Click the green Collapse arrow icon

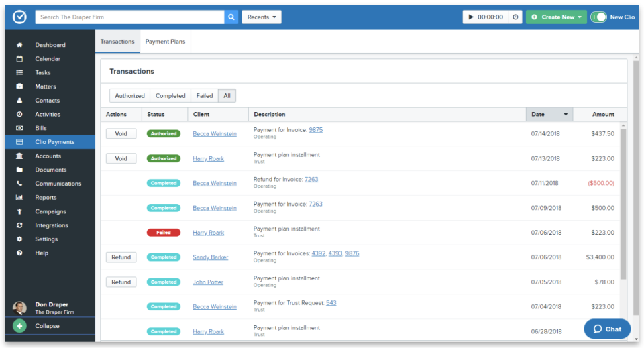click(19, 326)
